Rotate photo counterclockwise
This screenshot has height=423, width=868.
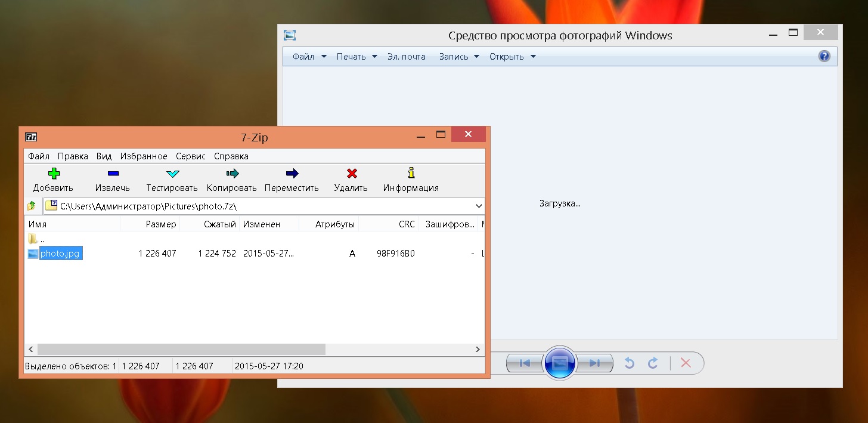[630, 363]
